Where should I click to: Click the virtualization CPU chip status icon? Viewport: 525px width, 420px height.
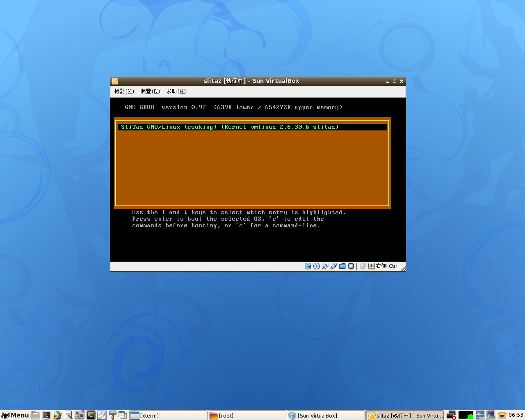point(351,266)
